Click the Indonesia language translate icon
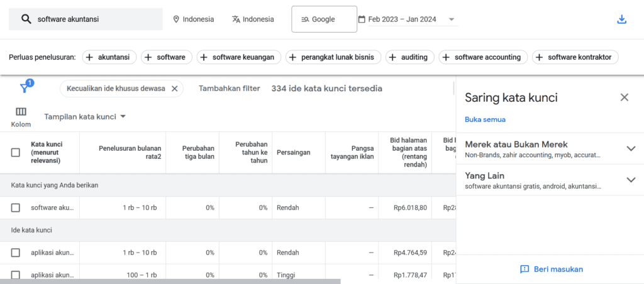644x284 pixels. point(236,19)
